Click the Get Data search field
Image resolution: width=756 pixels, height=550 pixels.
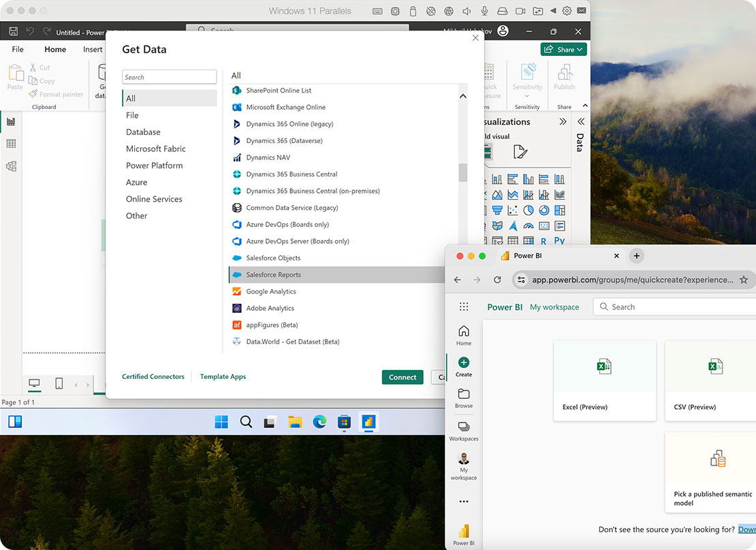[x=169, y=77]
